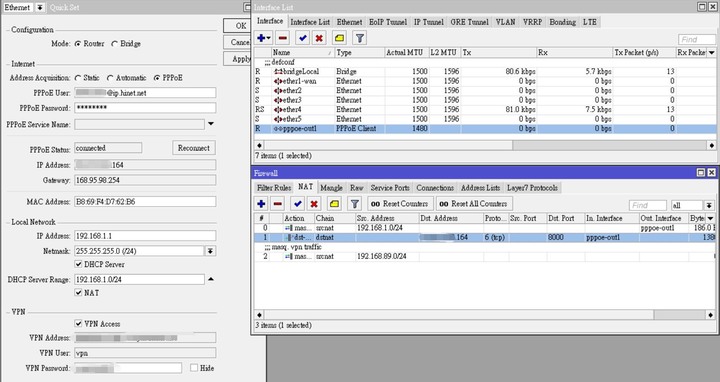Select NAT rule with 192.168.89.0/24
The height and width of the screenshot is (382, 720).
484,256
